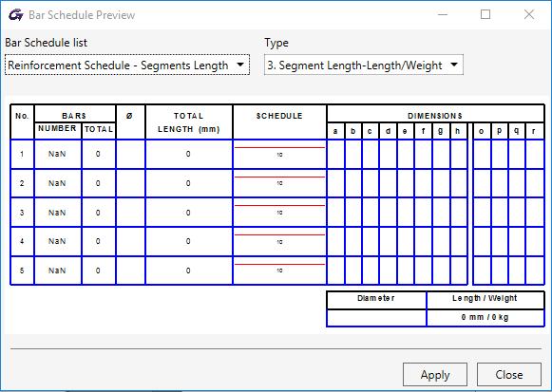Click NaN value in row 3
Viewport: 552px width, 392px height.
coord(57,213)
